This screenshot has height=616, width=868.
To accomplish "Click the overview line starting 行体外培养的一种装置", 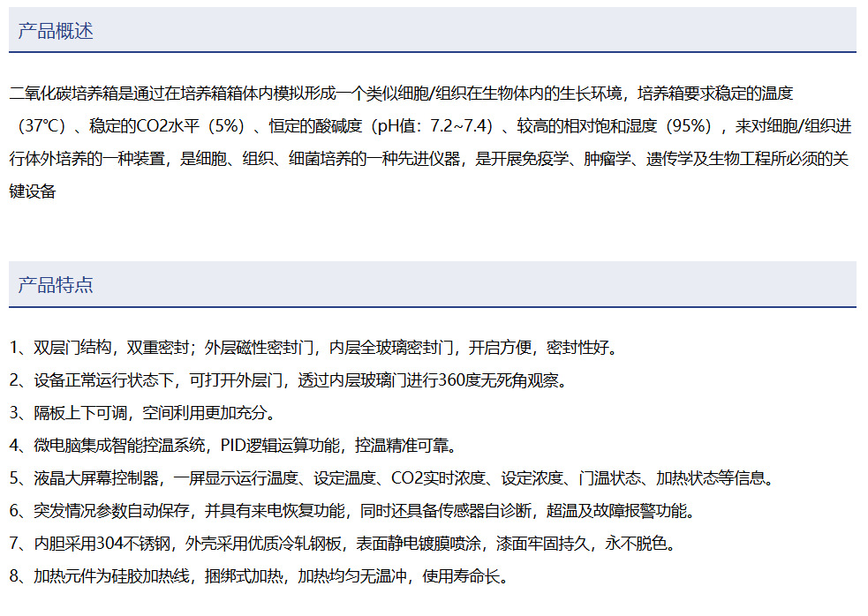I will 429,159.
